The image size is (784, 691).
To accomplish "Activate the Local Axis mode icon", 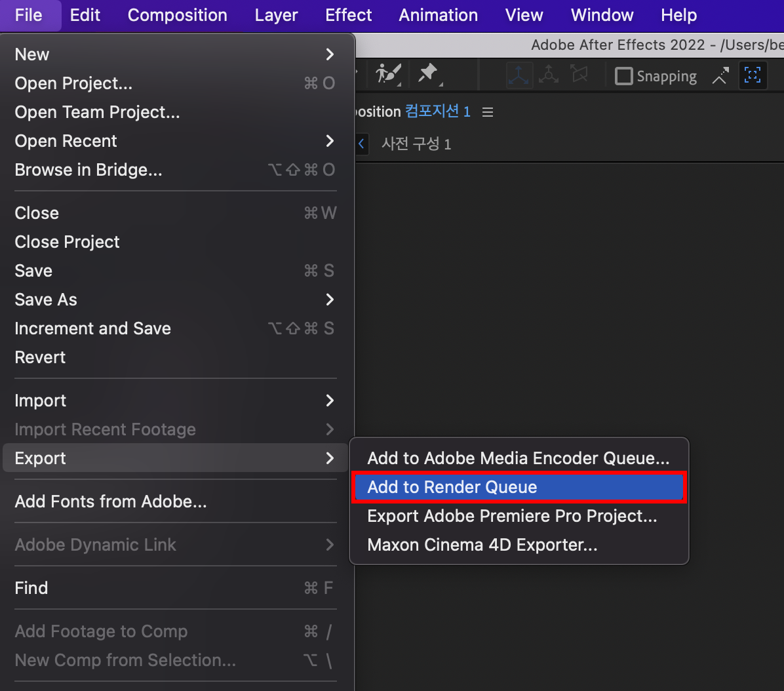I will tap(519, 75).
